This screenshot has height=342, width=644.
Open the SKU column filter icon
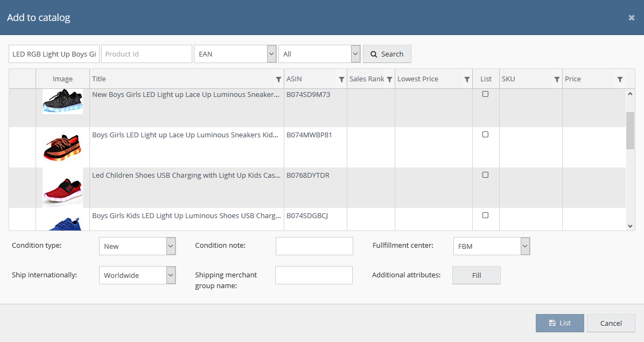(x=557, y=79)
